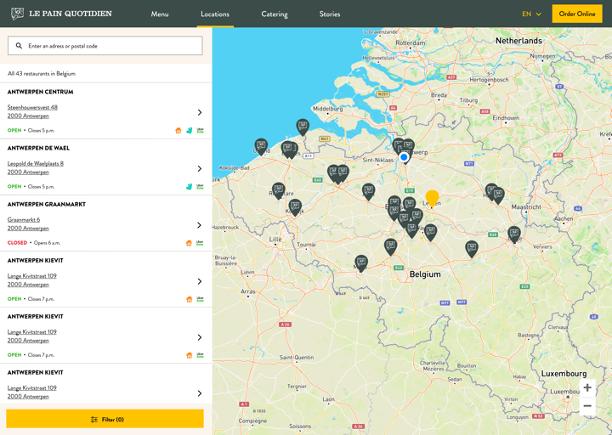Open the Graanmarkt 6 address link
Image resolution: width=612 pixels, height=435 pixels.
click(x=23, y=220)
